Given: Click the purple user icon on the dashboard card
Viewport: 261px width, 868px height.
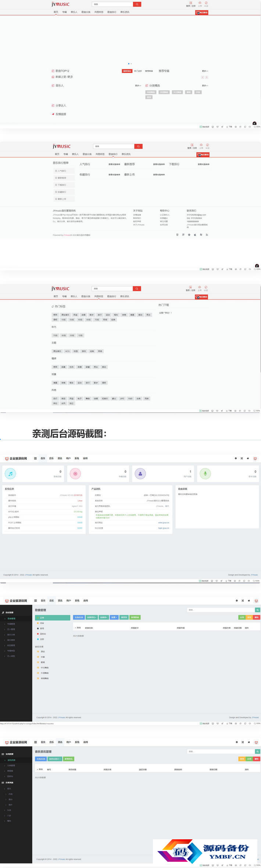Looking at the screenshot, I should coord(140,474).
